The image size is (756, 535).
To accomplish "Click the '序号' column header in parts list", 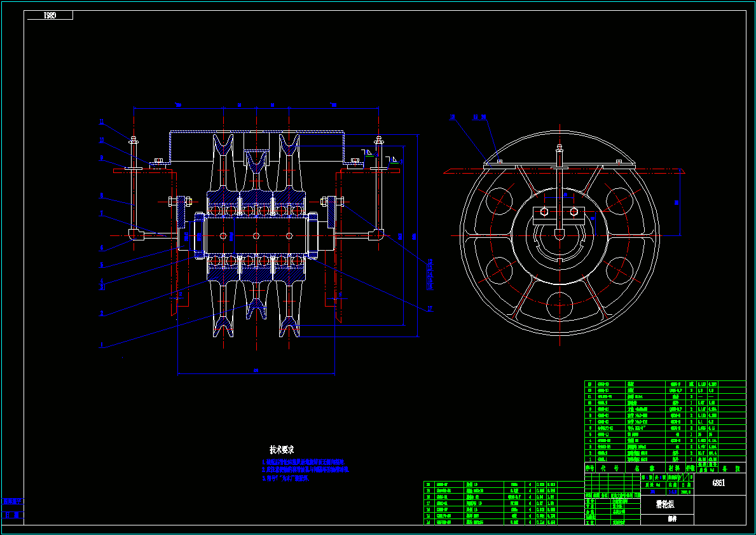I will click(x=589, y=468).
